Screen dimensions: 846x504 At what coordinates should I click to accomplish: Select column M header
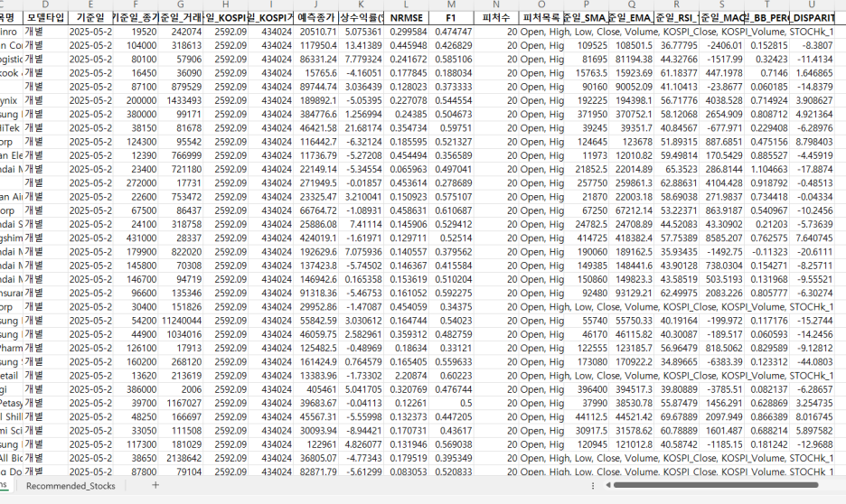[451, 5]
